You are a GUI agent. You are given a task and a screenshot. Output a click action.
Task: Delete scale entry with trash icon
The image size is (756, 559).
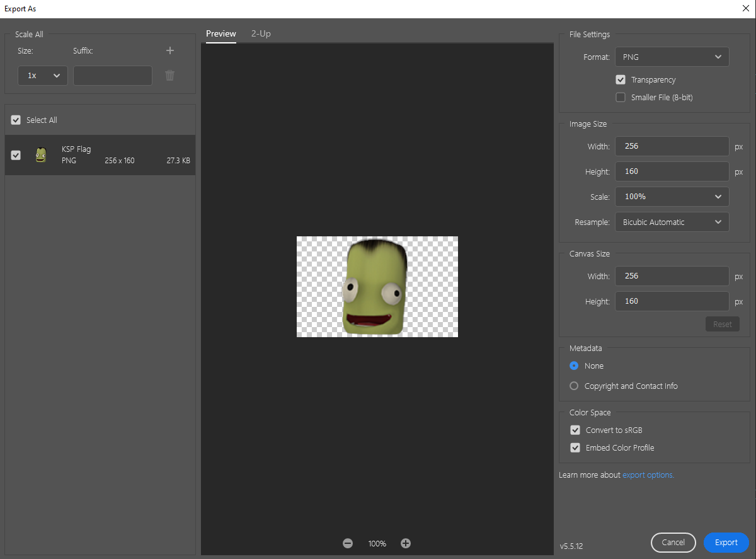(169, 76)
